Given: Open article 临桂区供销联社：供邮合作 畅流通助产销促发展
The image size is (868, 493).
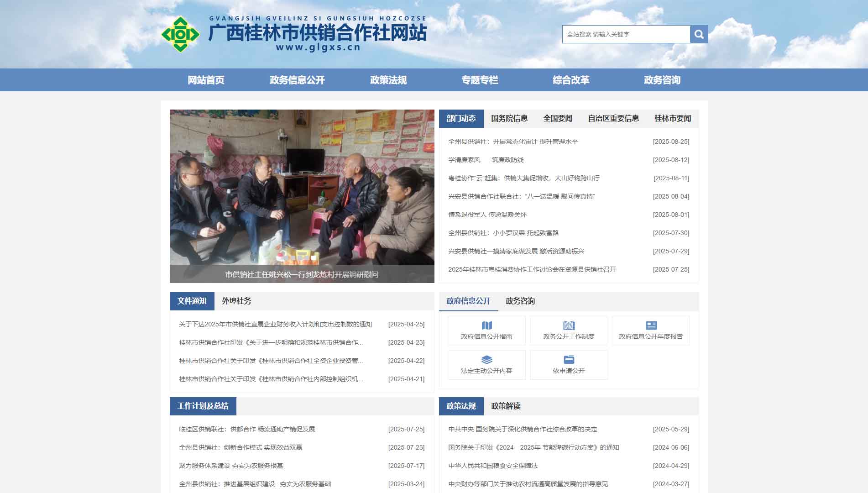Looking at the screenshot, I should tap(247, 429).
